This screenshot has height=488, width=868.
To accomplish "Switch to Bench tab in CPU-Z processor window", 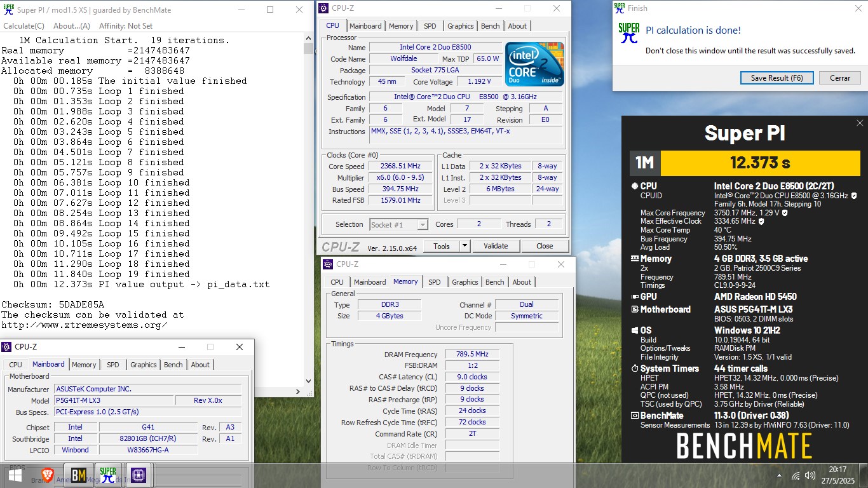I will click(490, 26).
